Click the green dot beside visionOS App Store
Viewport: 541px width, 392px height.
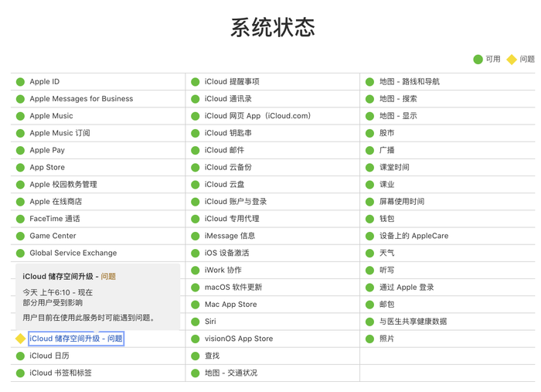(196, 339)
